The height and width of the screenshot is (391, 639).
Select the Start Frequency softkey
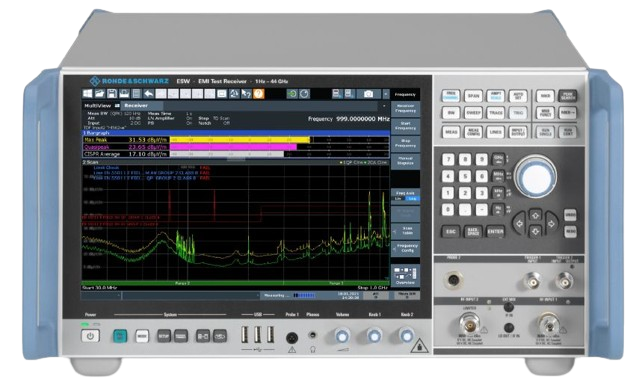pyautogui.click(x=405, y=126)
